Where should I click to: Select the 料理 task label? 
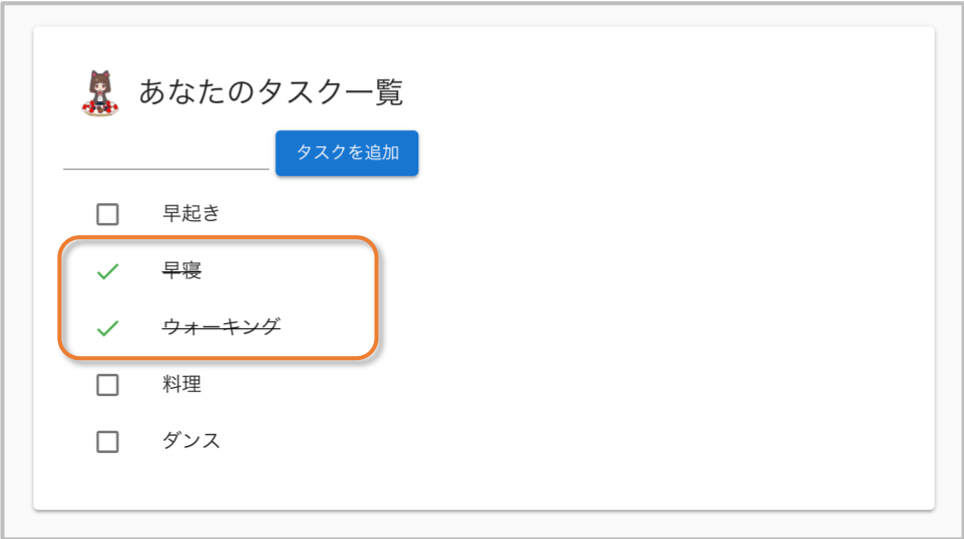click(182, 384)
